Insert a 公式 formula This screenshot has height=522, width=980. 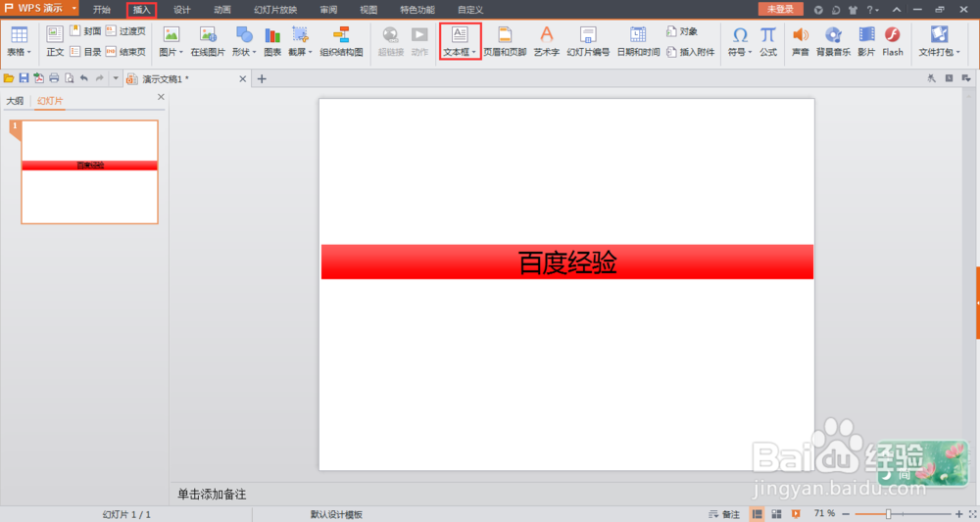pyautogui.click(x=768, y=42)
